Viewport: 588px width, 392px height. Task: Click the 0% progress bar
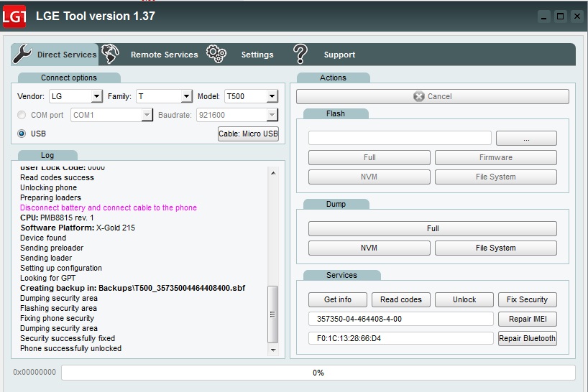tap(318, 373)
